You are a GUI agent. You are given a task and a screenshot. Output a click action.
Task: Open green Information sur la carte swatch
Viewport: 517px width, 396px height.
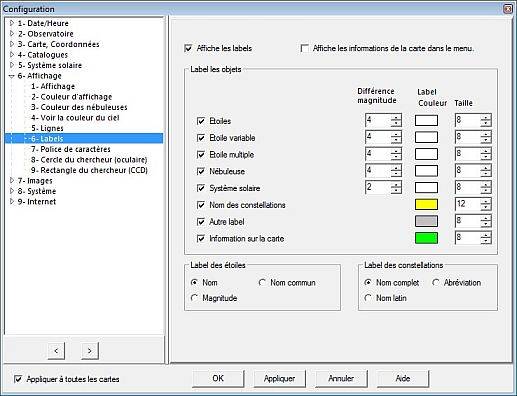point(426,238)
